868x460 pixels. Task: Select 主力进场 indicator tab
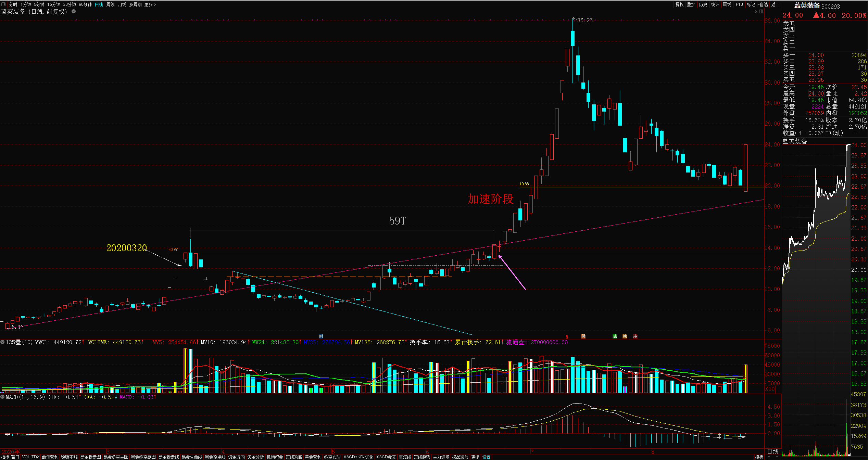441,457
